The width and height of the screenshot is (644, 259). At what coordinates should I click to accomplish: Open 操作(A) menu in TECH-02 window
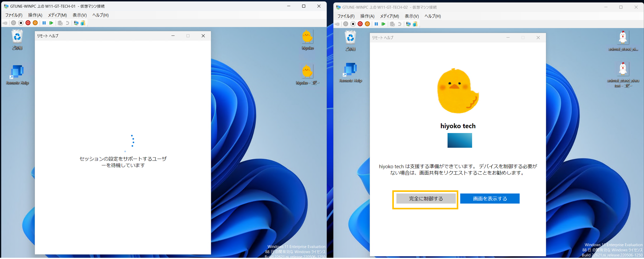pyautogui.click(x=367, y=16)
